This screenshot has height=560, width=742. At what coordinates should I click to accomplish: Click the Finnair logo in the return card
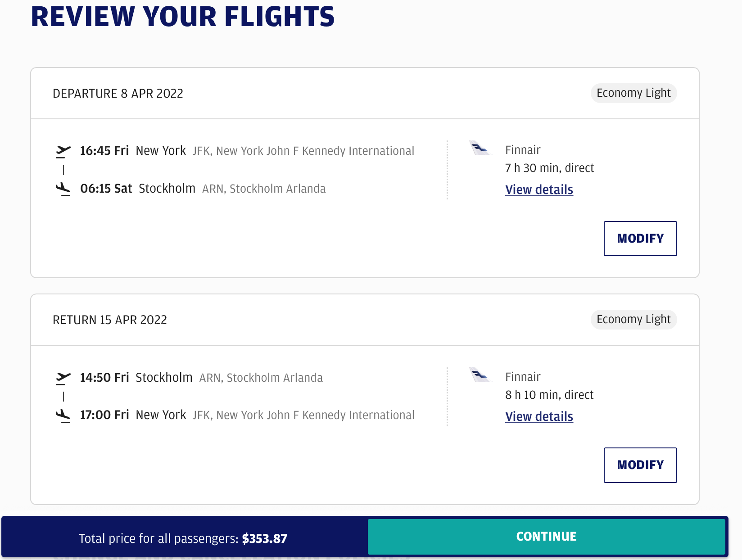click(x=480, y=375)
